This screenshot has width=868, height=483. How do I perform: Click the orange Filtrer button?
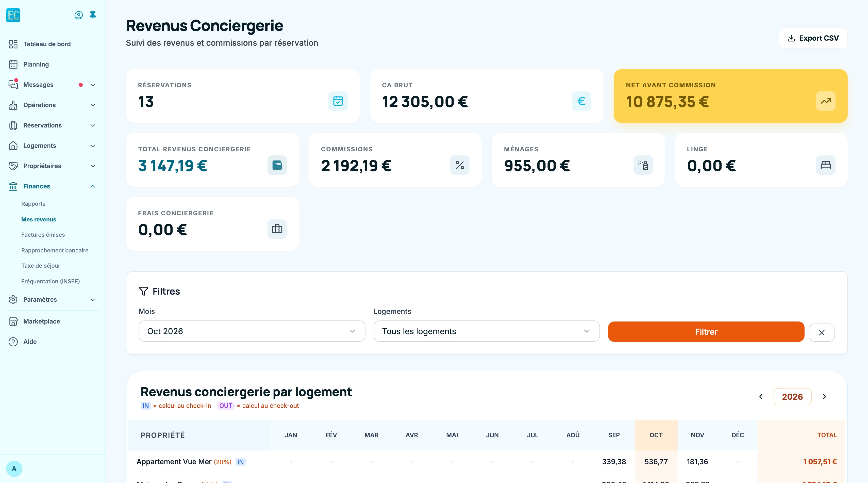click(706, 332)
